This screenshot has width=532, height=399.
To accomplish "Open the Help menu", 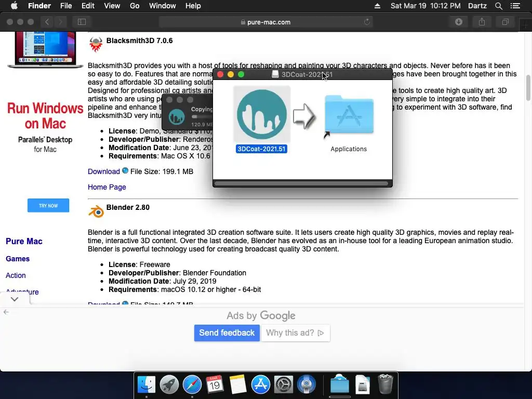I will (x=193, y=6).
